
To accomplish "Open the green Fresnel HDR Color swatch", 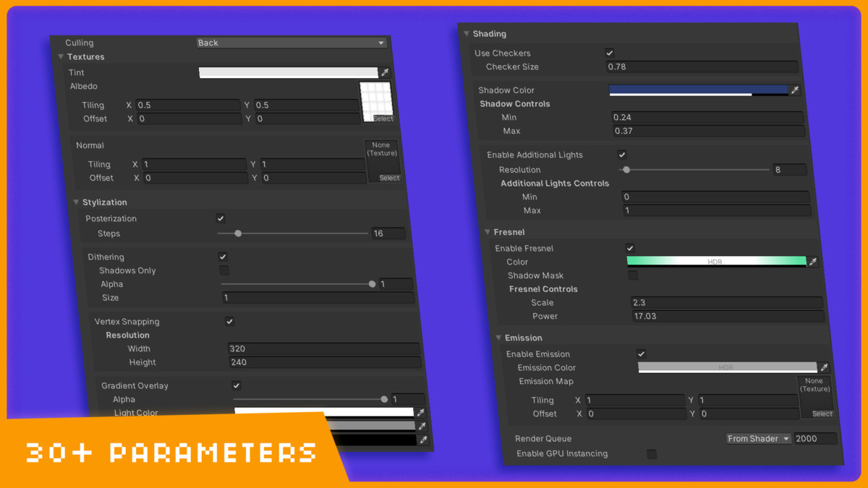I will (716, 262).
